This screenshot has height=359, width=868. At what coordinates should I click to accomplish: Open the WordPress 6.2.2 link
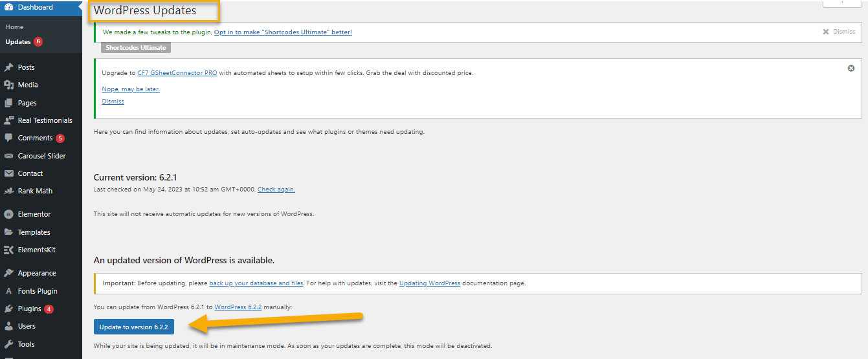coord(238,307)
